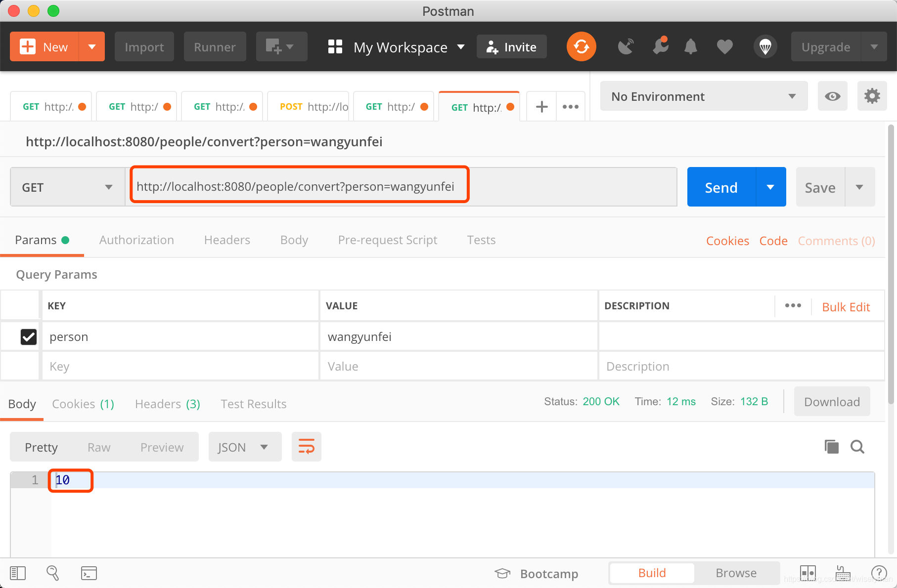897x588 pixels.
Task: Open JSON format dropdown
Action: pyautogui.click(x=245, y=447)
